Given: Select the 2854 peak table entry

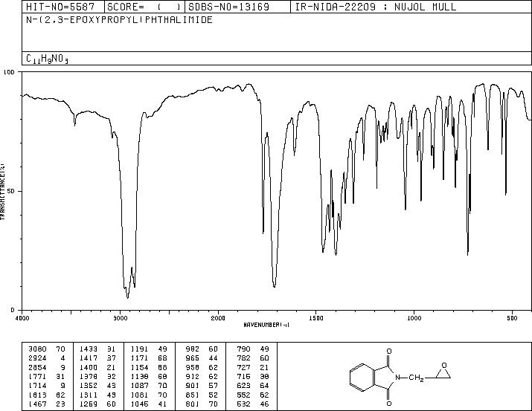Looking at the screenshot, I should coord(47,368).
